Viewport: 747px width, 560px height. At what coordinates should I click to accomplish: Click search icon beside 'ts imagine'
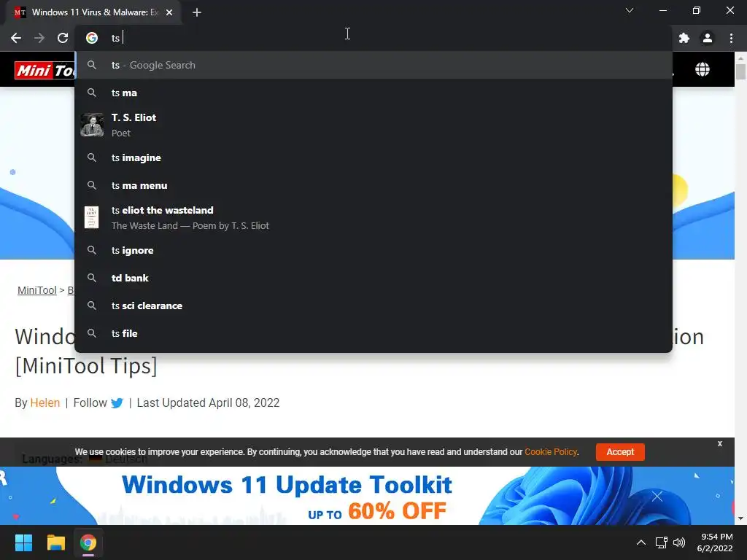click(x=92, y=157)
